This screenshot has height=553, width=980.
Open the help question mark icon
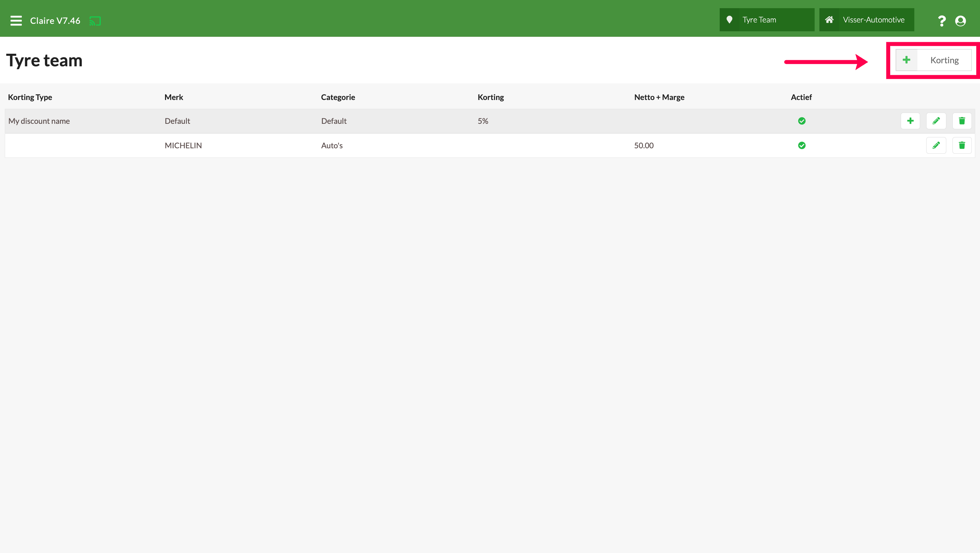click(x=942, y=20)
